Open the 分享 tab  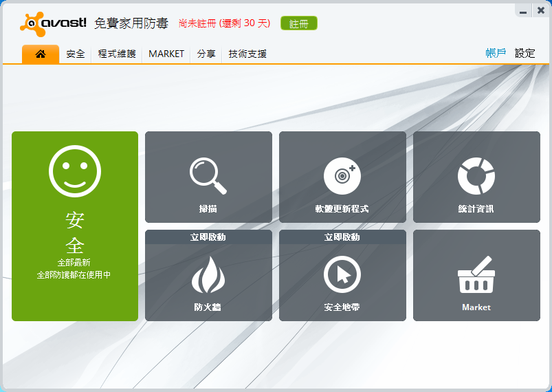206,54
